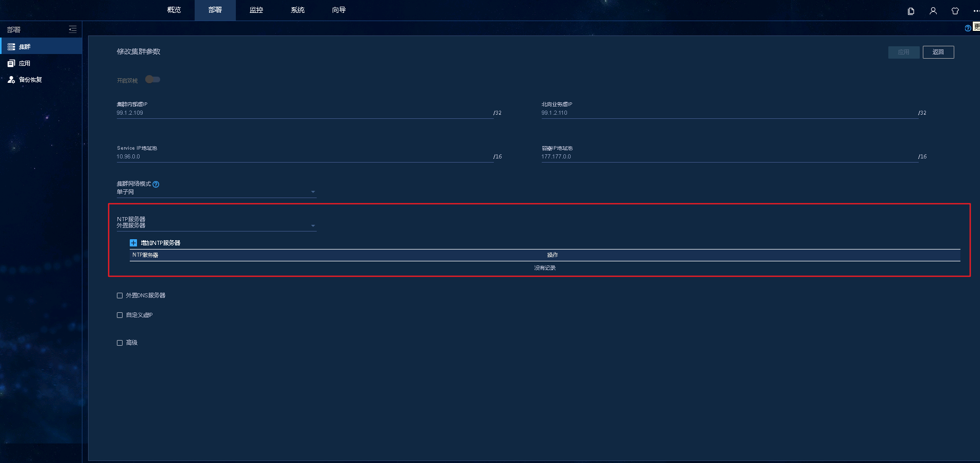
Task: Enable the 高级 checkbox
Action: 120,343
